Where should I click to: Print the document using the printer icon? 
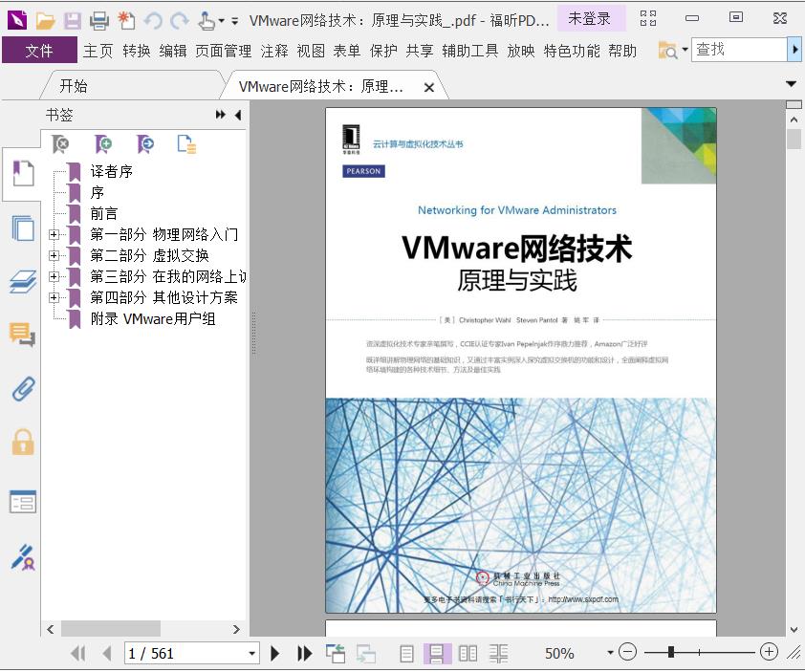99,20
